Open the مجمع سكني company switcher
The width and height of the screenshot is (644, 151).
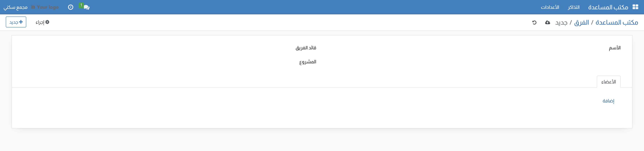coord(15,7)
